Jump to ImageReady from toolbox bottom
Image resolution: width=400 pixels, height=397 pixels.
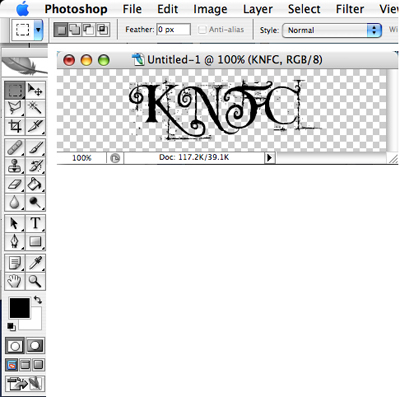pos(25,383)
